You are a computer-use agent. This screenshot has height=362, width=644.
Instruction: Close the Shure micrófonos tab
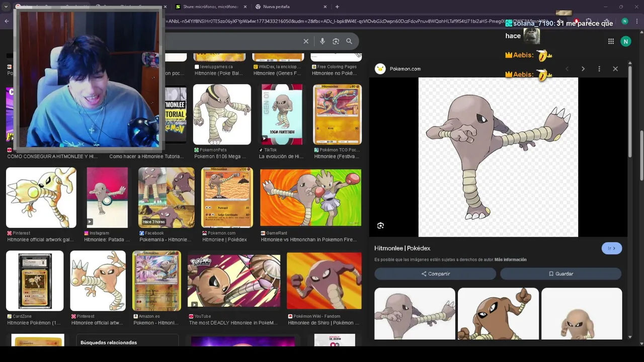pyautogui.click(x=246, y=7)
